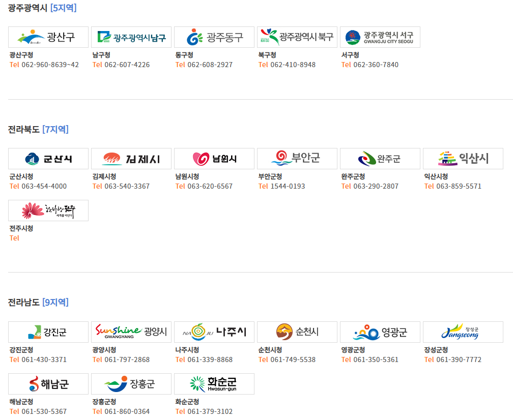The width and height of the screenshot is (513, 420).
Task: Open the 김제시 logo banner
Action: tap(131, 159)
